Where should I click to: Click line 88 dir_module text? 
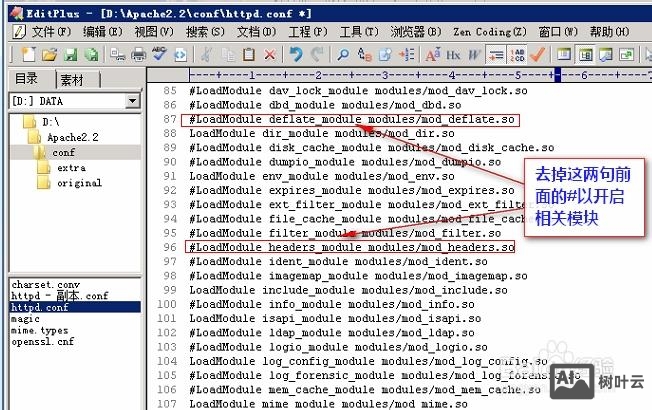coord(322,133)
